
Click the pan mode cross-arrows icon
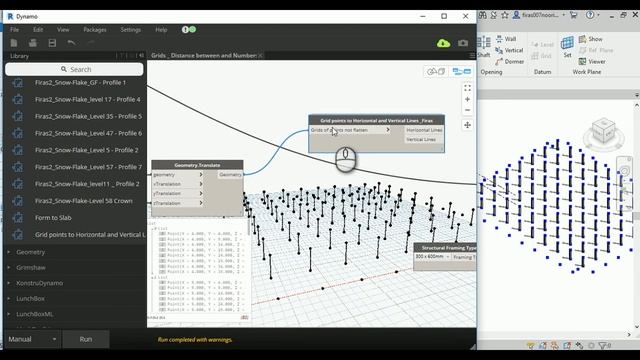pos(467,125)
